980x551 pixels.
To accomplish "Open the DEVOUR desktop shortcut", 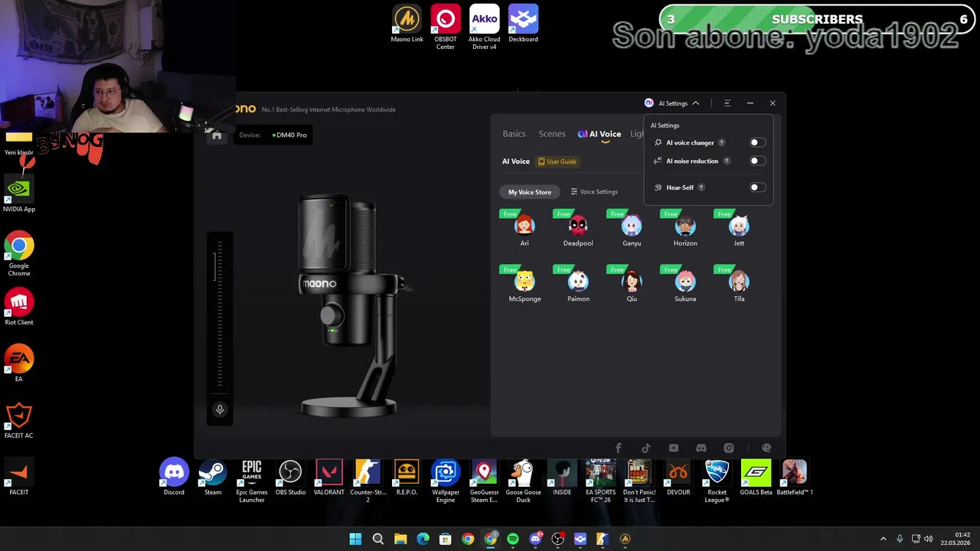I will click(678, 478).
